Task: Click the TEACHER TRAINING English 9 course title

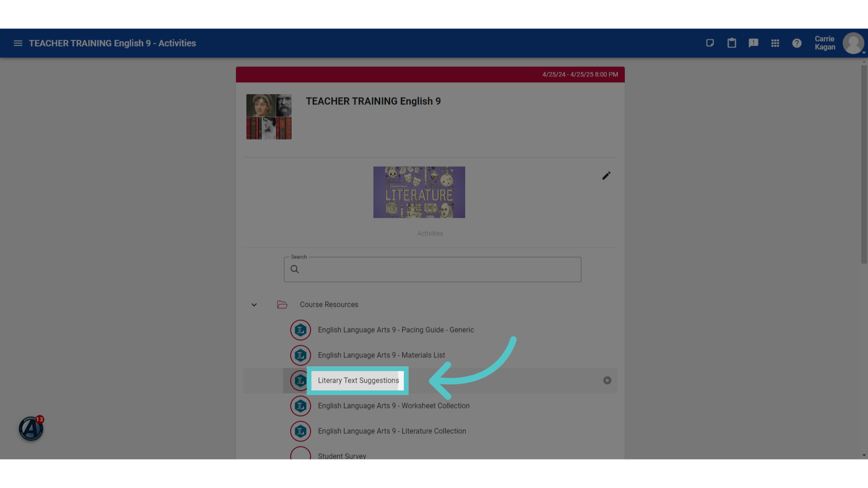Action: 373,101
